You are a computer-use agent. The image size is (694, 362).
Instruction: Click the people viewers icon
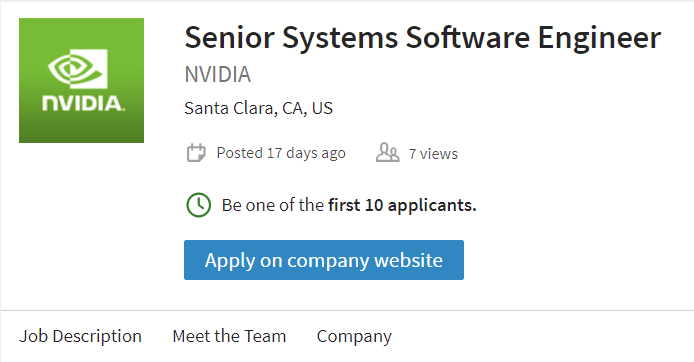(x=388, y=153)
